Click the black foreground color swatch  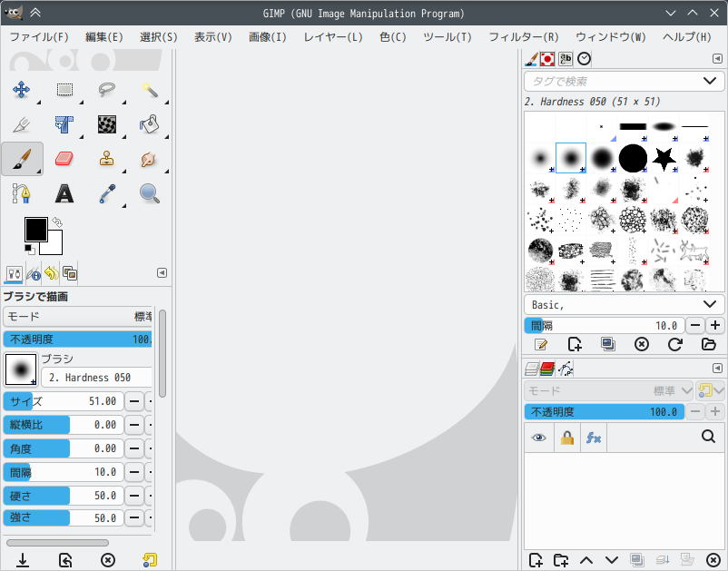[x=35, y=229]
